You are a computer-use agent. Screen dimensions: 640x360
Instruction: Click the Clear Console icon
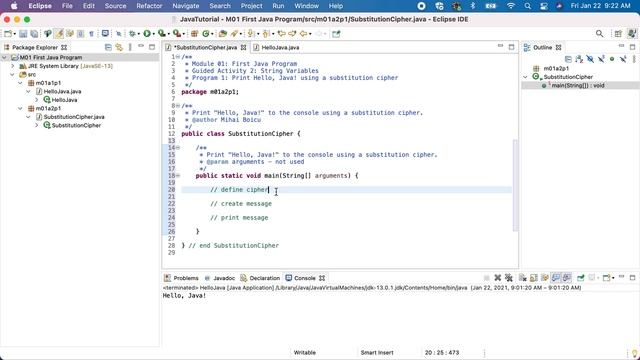click(522, 278)
